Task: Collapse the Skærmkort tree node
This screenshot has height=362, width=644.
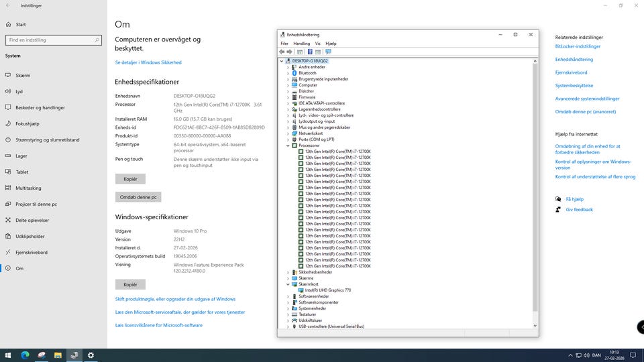Action: pos(288,284)
